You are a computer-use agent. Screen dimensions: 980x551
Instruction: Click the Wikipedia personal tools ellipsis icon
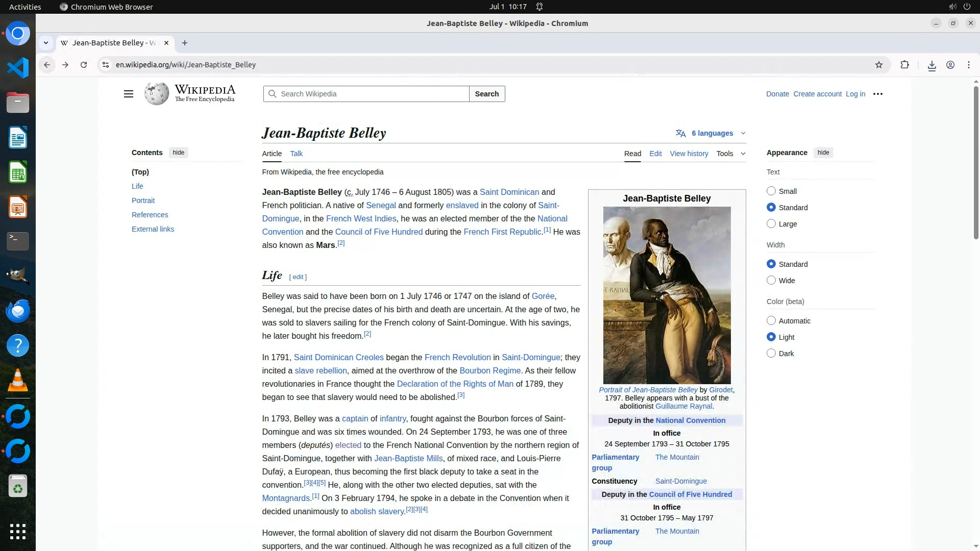point(877,94)
